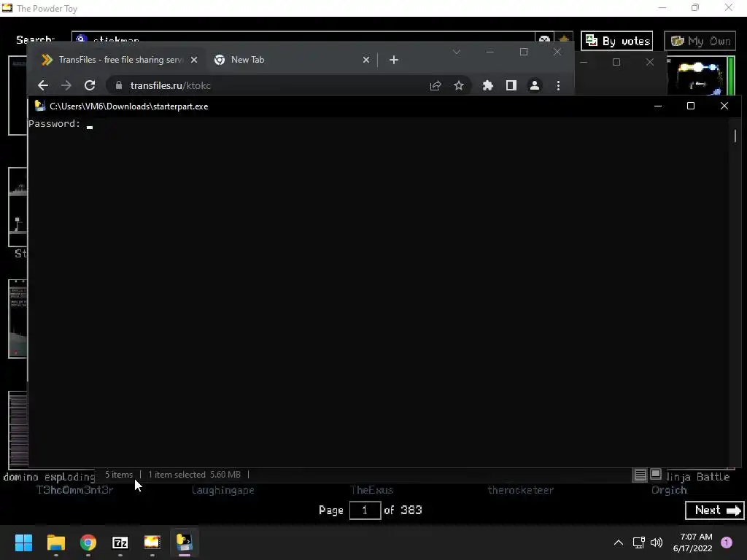Screen dimensions: 747x560
Task: Open starterpart console taskbar icon
Action: pos(185,542)
